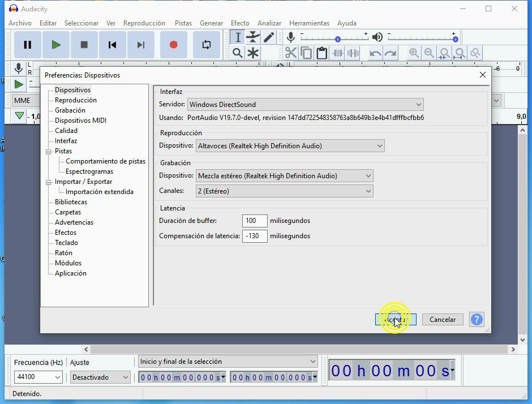Open the Frecuencia (Hz) 44100 dropdown
The image size is (532, 404).
38,377
